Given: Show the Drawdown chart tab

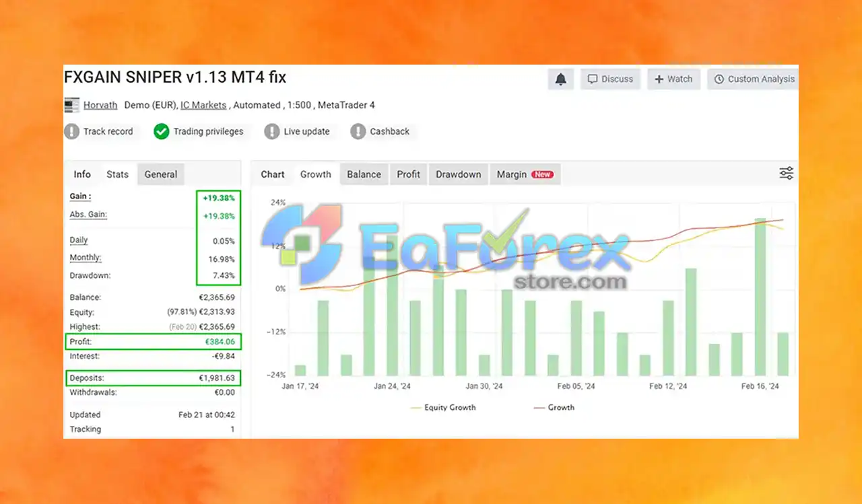Looking at the screenshot, I should pyautogui.click(x=459, y=174).
